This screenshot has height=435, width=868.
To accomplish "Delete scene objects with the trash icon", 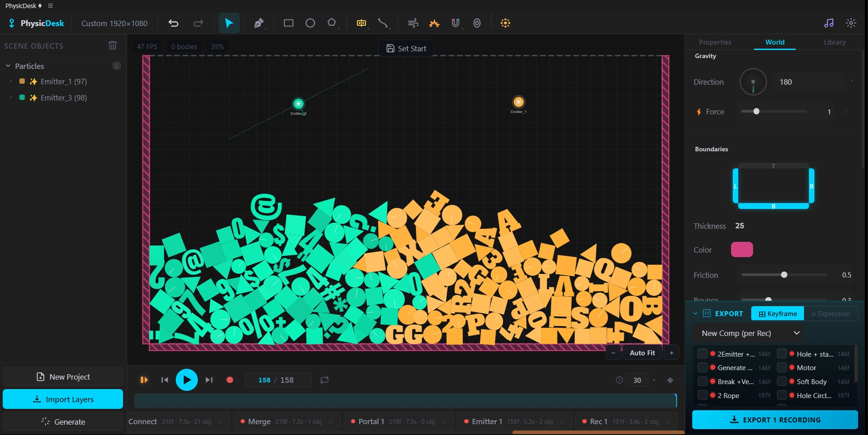I will point(113,45).
